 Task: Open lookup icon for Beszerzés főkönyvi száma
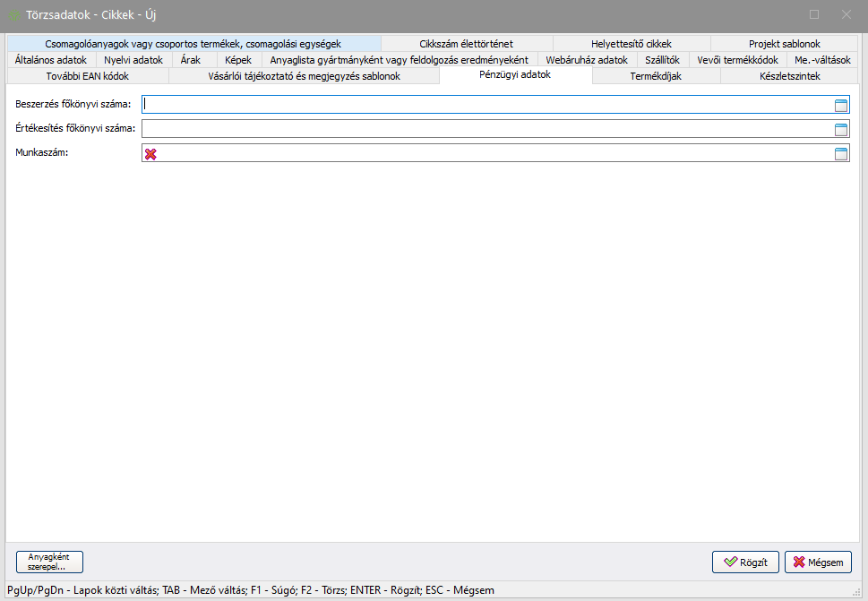pos(840,105)
